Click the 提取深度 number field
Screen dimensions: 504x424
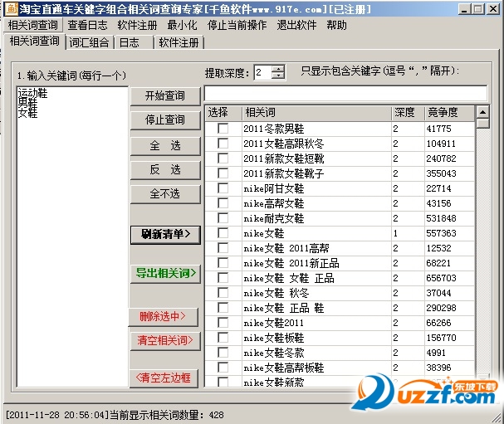[x=262, y=72]
